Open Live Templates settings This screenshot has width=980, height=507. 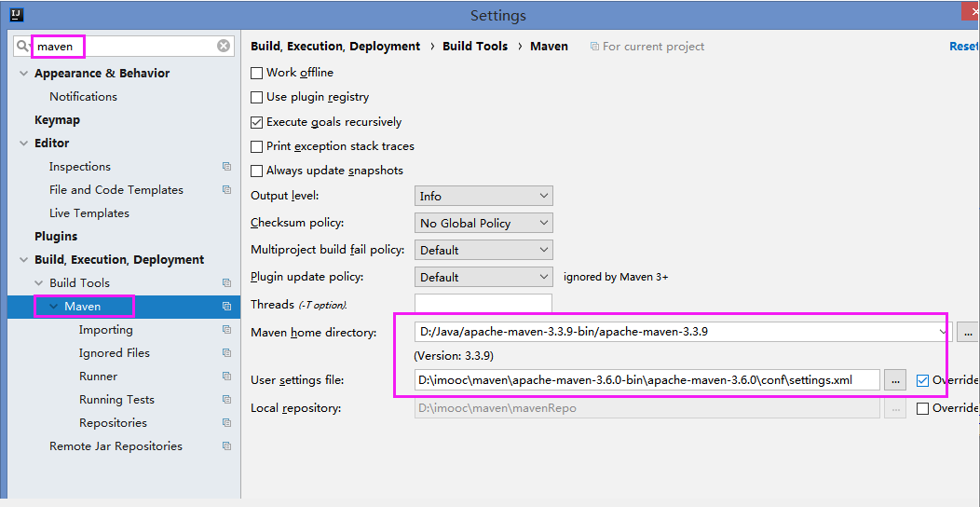tap(89, 213)
